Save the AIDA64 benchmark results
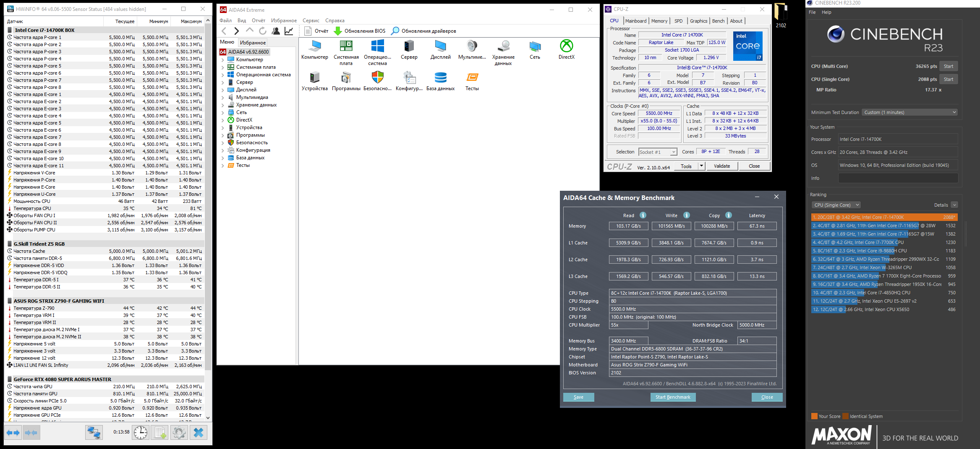980x449 pixels. (x=578, y=397)
